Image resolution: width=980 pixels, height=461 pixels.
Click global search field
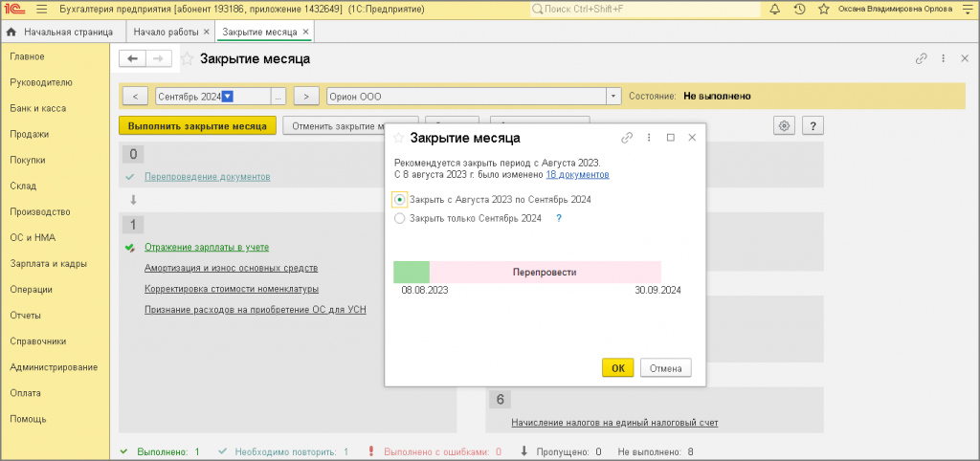click(x=645, y=10)
